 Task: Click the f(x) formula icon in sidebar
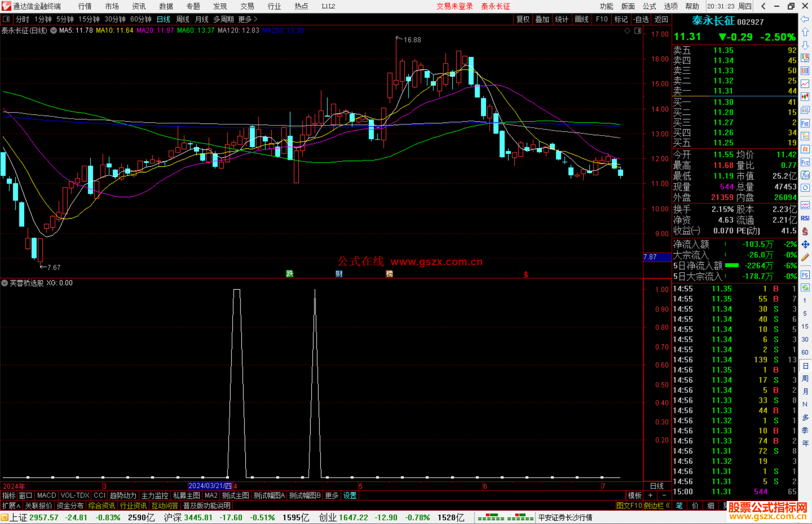(x=805, y=175)
